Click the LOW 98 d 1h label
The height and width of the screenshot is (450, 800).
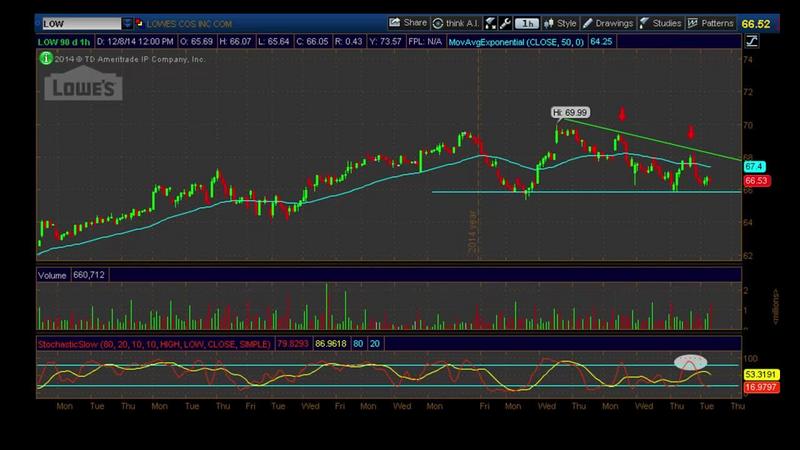coord(64,42)
